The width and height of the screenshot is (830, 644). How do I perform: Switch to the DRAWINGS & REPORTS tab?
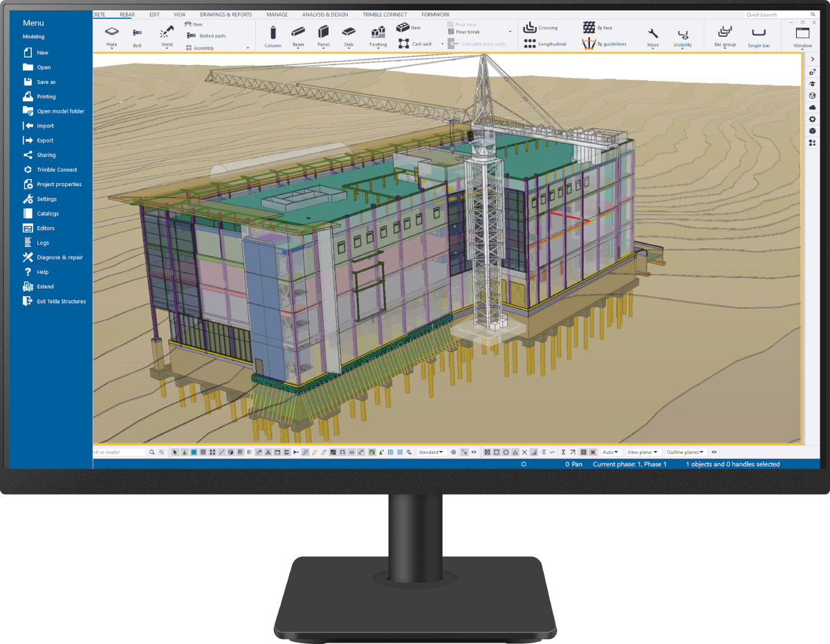(x=225, y=13)
